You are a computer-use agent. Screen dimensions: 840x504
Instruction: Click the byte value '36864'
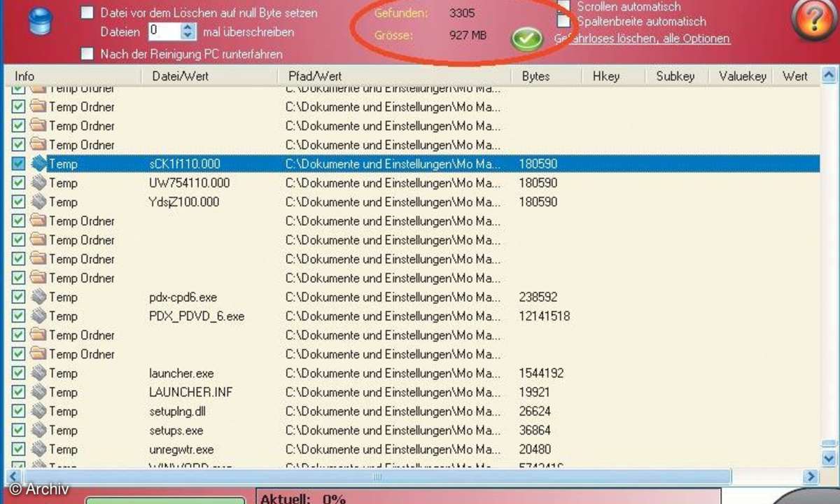[x=535, y=430]
